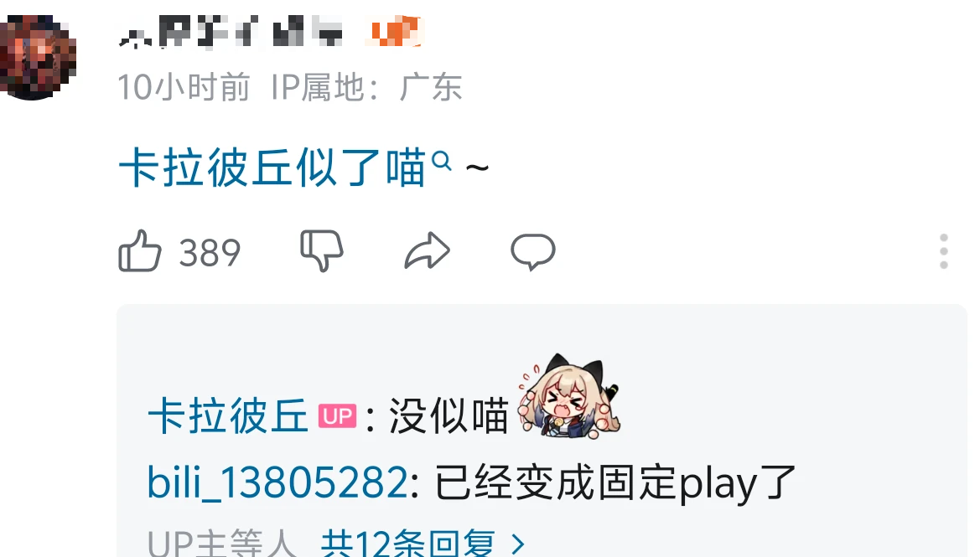This screenshot has height=557, width=980.
Task: Tap the orange UP badge by commenter name
Action: coord(395,31)
